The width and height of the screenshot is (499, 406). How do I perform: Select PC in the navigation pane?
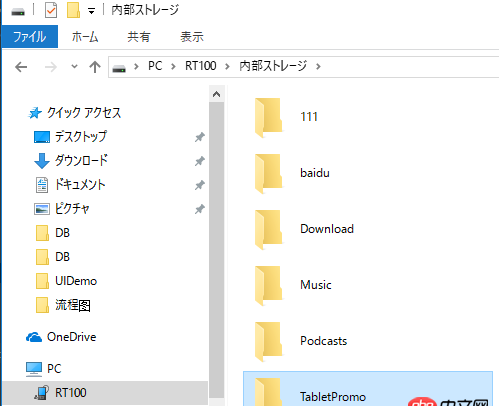click(54, 369)
